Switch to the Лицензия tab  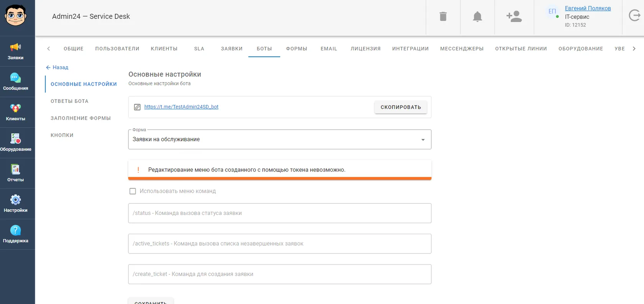[366, 49]
